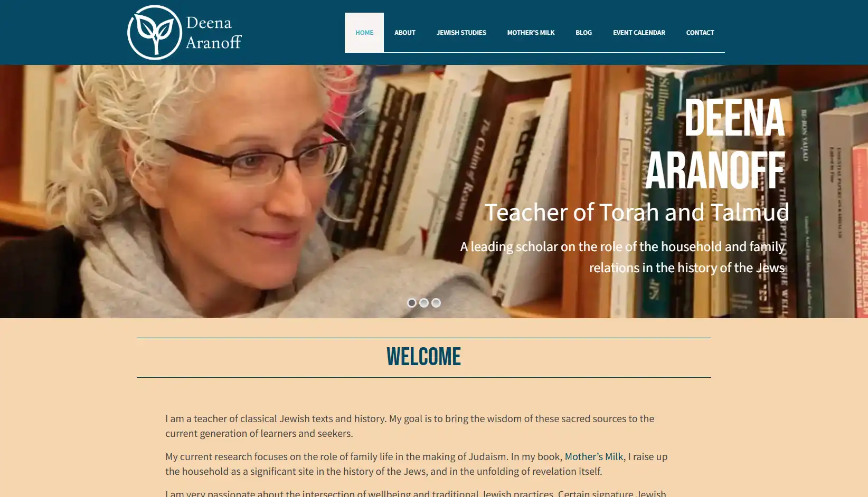Click the Deena Aranoff logo text
This screenshot has width=868, height=497.
pos(213,33)
